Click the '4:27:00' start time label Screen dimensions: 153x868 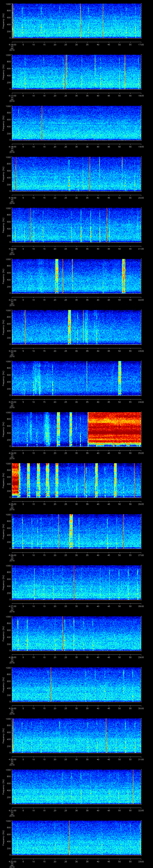(x=12, y=606)
